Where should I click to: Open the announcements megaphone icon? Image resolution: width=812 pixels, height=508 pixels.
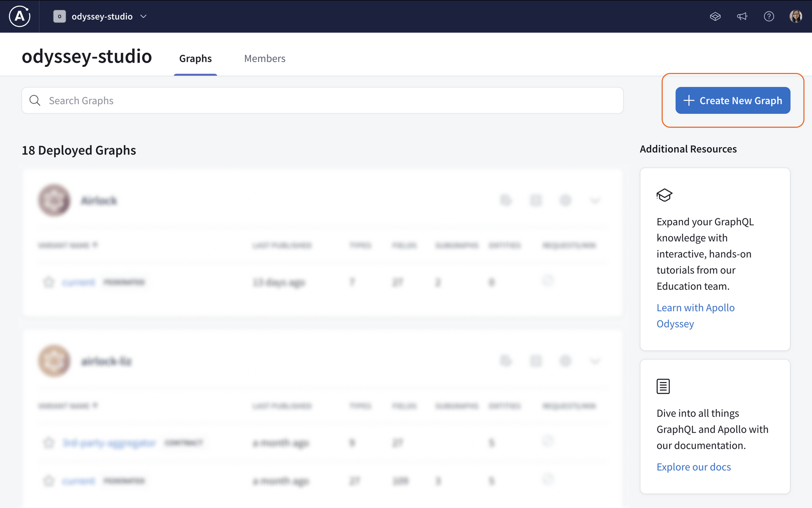(x=742, y=16)
